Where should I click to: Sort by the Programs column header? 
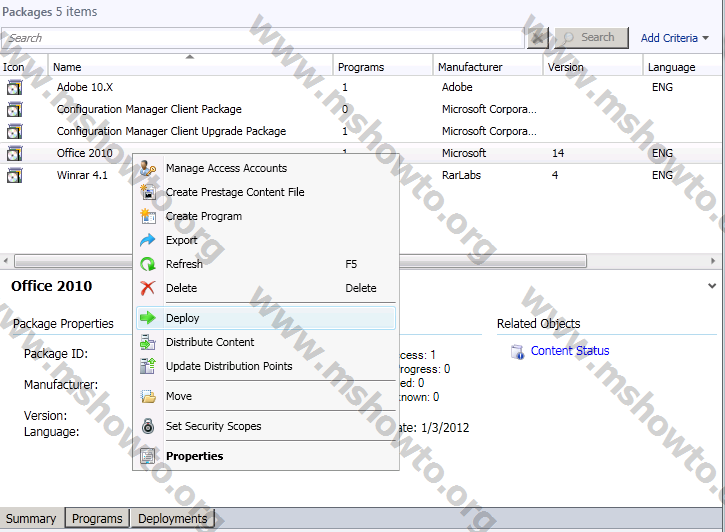click(383, 67)
